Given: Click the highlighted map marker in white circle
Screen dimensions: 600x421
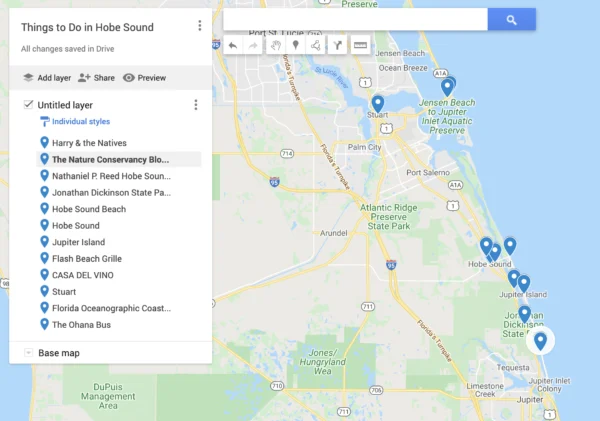Looking at the screenshot, I should (540, 341).
